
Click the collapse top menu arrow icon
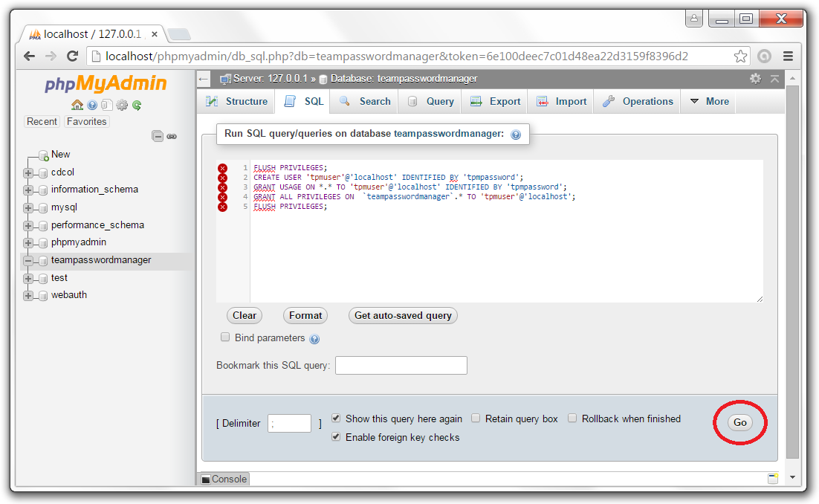pyautogui.click(x=774, y=79)
